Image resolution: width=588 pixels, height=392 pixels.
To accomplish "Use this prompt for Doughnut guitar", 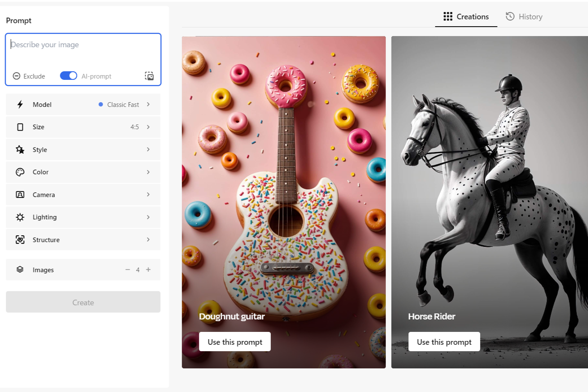I will (235, 342).
